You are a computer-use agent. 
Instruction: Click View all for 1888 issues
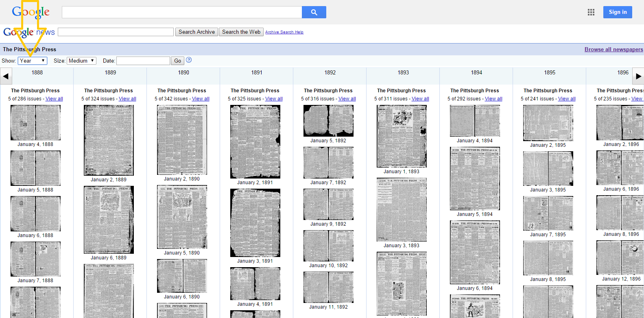click(54, 99)
